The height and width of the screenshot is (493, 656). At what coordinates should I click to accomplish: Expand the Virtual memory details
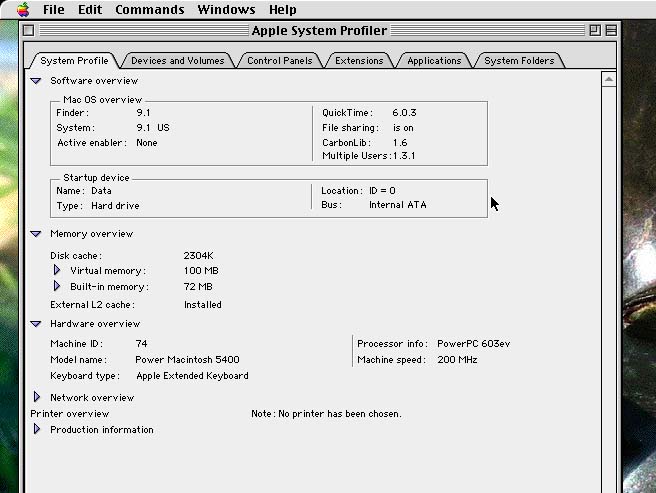pos(57,270)
